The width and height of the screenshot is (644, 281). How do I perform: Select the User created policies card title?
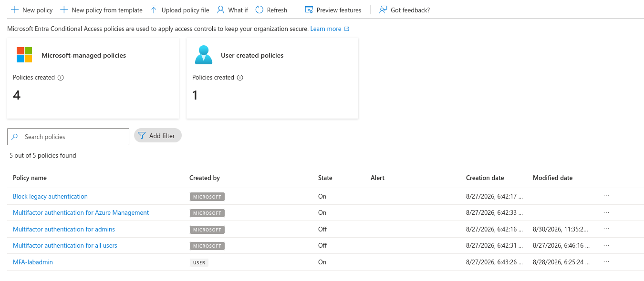[252, 55]
